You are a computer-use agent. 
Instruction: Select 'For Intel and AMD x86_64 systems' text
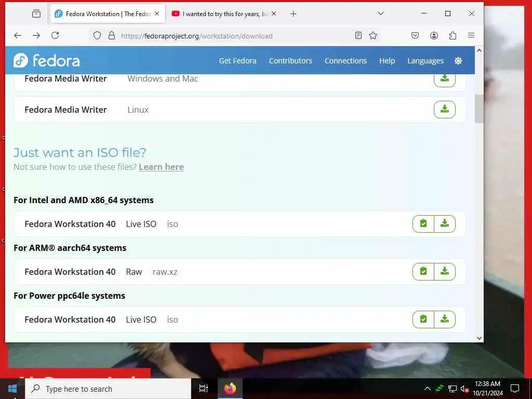pyautogui.click(x=84, y=200)
